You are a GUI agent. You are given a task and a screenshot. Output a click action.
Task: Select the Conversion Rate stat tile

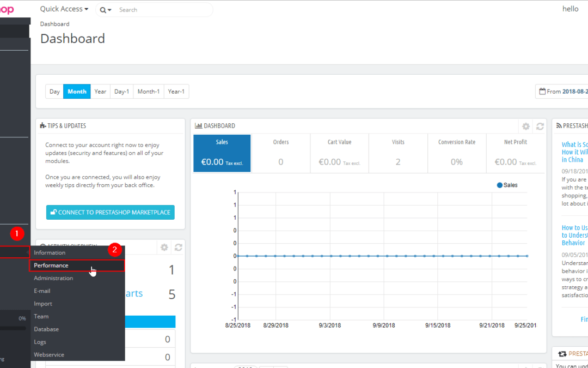457,153
